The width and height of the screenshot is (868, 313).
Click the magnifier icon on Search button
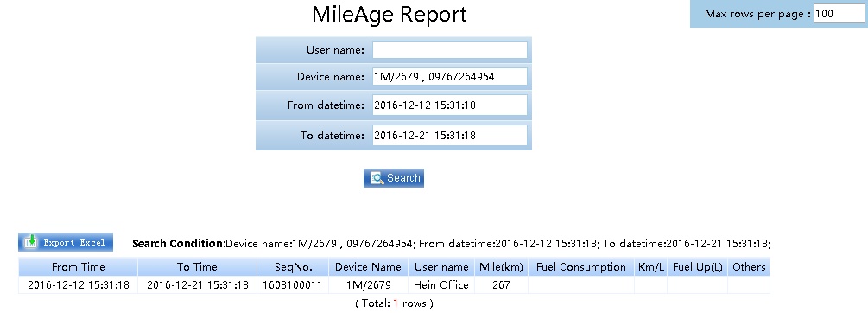pos(377,178)
